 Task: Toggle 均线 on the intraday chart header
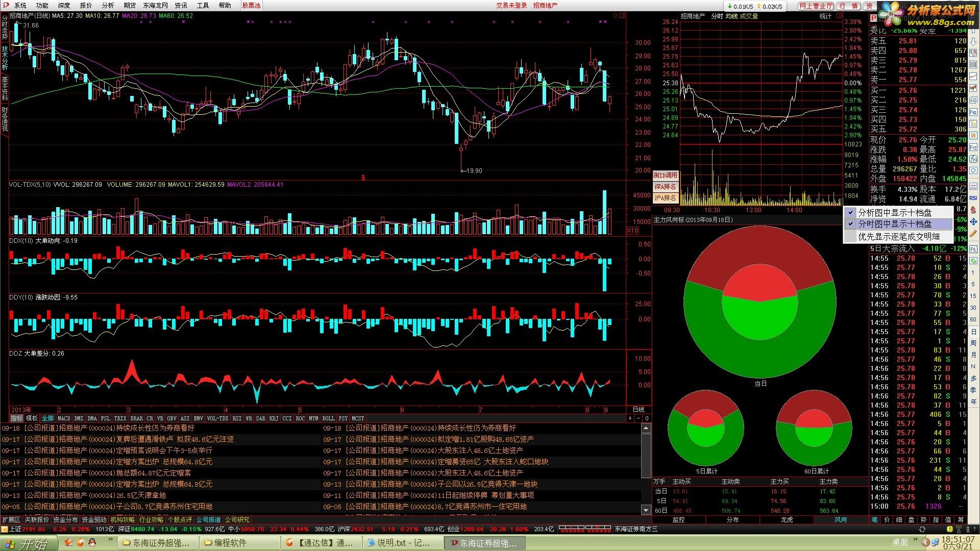tap(731, 16)
